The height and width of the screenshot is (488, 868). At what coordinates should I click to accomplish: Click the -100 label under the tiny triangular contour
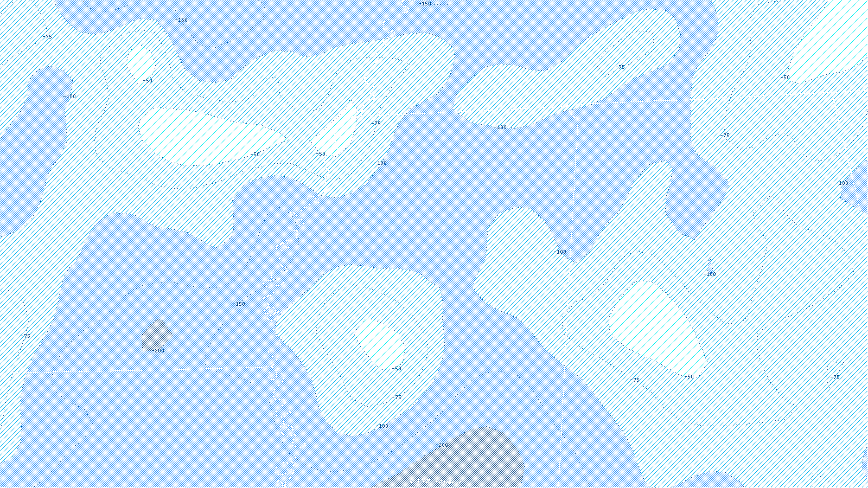point(710,274)
